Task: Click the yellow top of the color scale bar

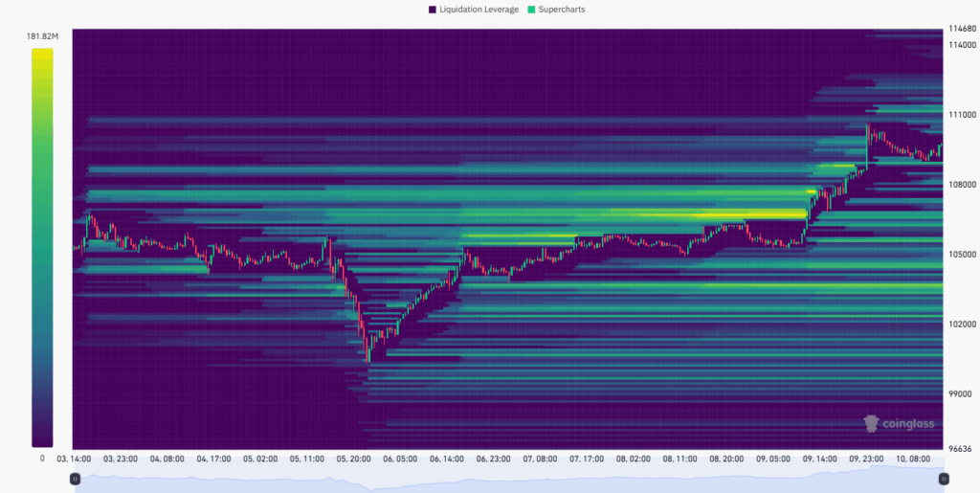Action: coord(42,53)
